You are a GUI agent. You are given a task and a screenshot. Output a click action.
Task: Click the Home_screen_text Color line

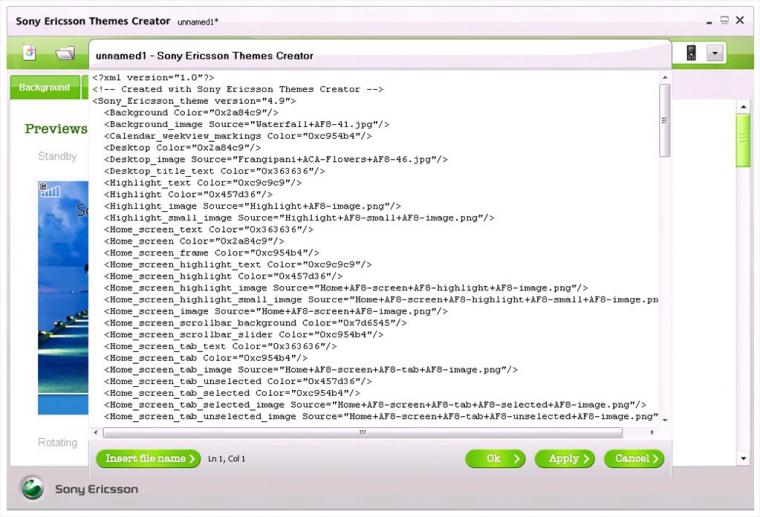[208, 229]
